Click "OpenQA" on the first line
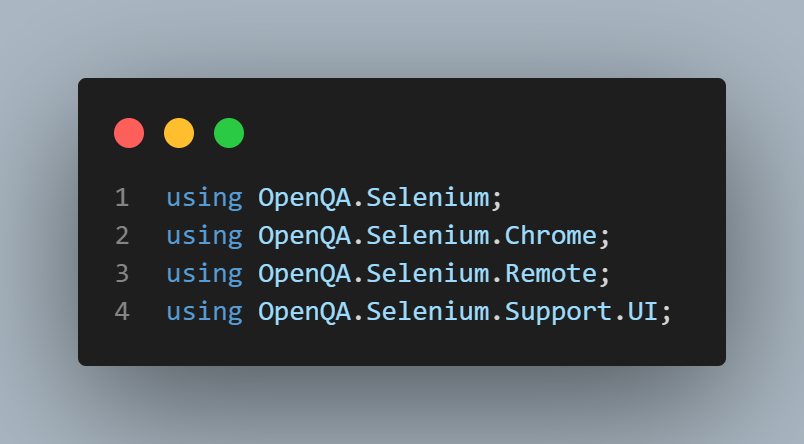804x444 pixels. pos(305,198)
